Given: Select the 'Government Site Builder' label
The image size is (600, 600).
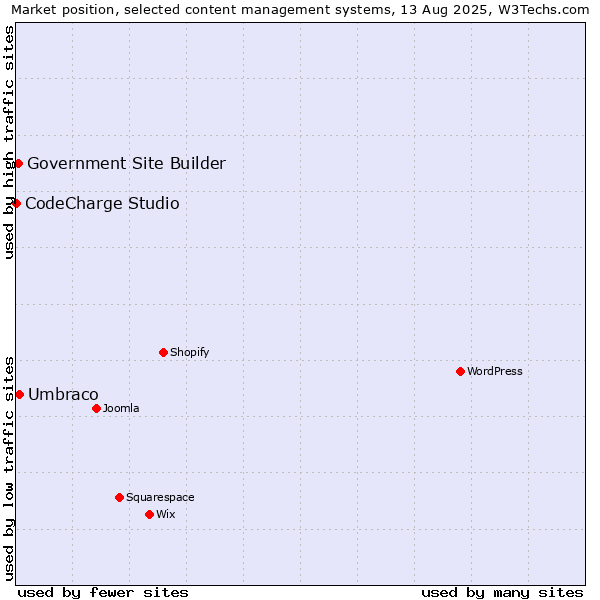Looking at the screenshot, I should click(x=127, y=163).
